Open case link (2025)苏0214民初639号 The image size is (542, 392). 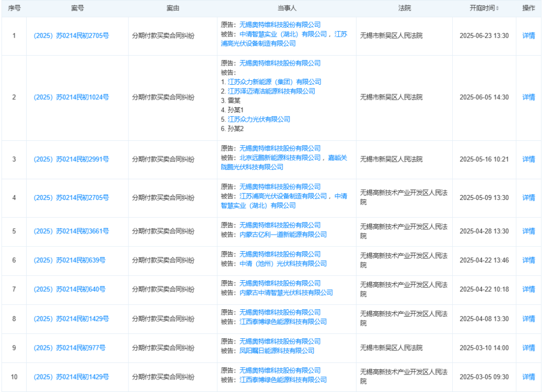tap(69, 260)
